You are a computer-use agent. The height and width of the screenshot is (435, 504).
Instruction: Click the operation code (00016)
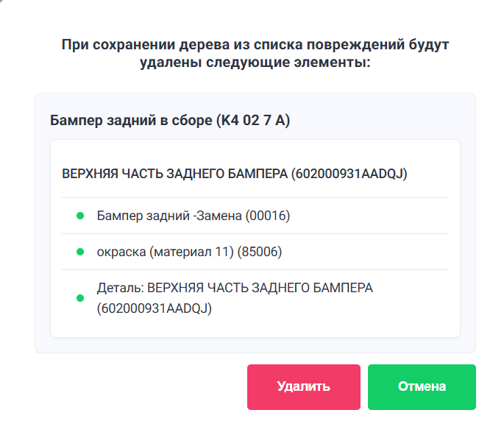[x=269, y=216]
